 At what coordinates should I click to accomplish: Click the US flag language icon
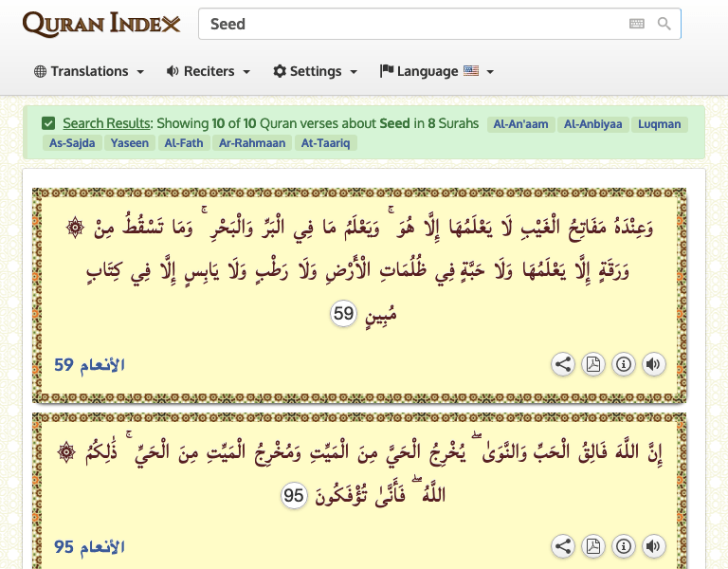pos(471,70)
